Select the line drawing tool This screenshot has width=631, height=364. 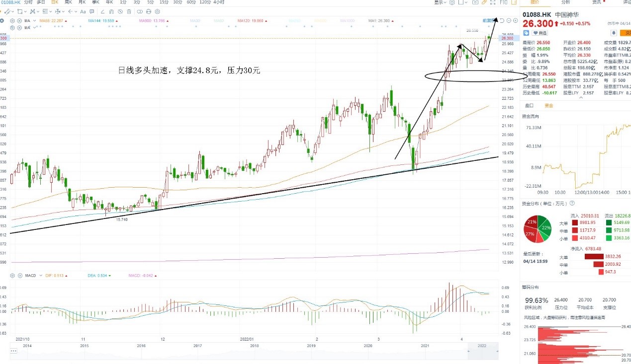click(6, 11)
